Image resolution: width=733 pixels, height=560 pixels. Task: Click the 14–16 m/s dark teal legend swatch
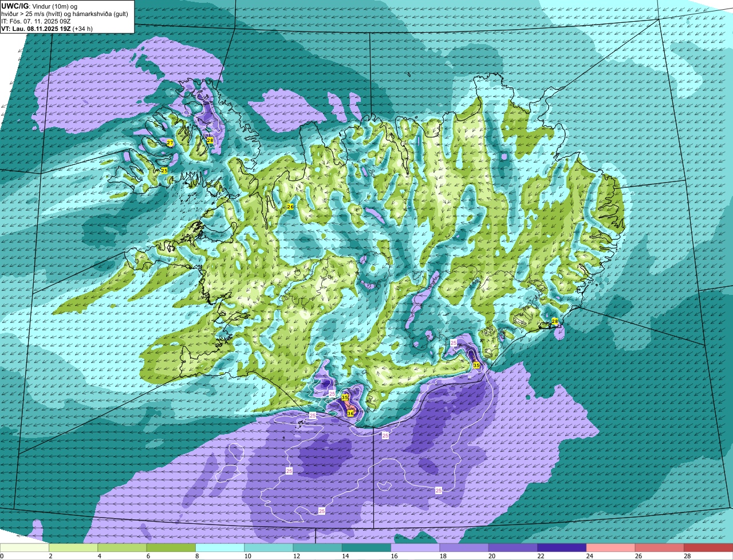[366, 547]
